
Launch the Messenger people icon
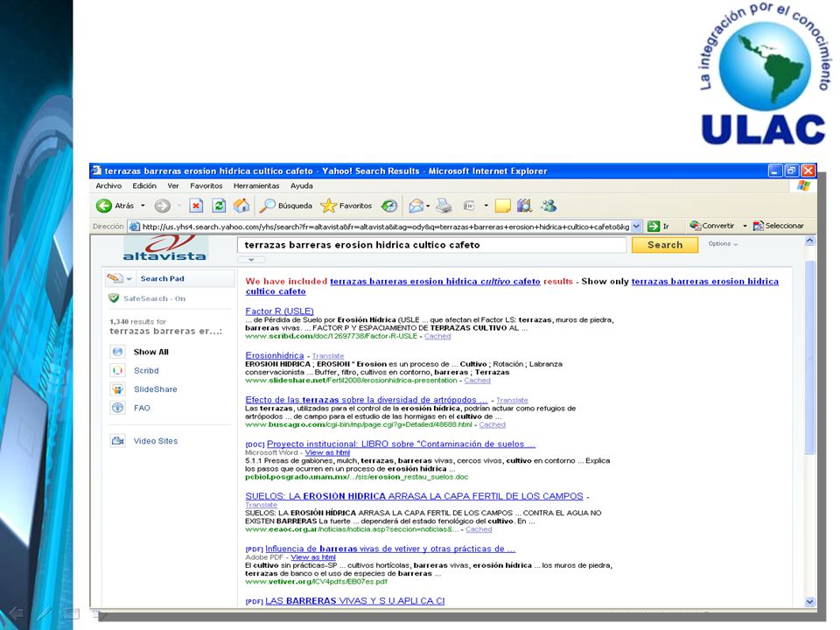point(549,206)
